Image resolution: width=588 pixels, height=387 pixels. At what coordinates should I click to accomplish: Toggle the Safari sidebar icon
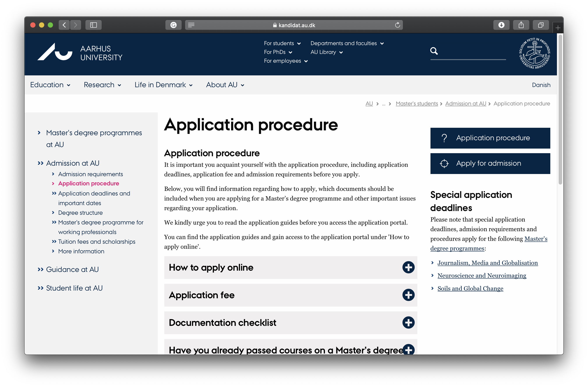pos(93,25)
